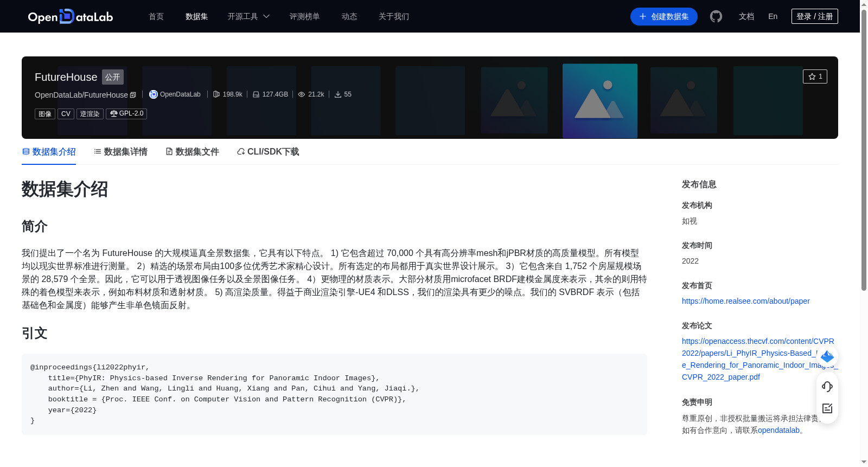Click the 免责申明 heading
Screen dimensions: 868x467
697,402
